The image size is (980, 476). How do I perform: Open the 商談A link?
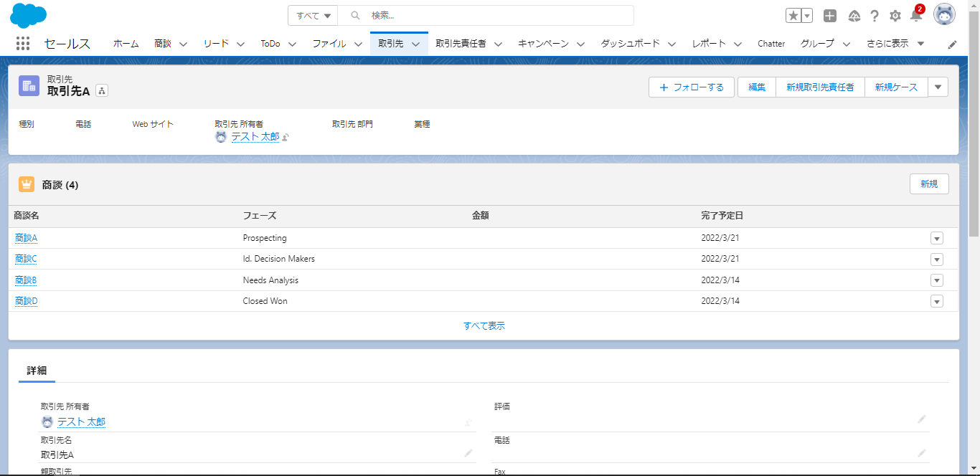click(26, 238)
